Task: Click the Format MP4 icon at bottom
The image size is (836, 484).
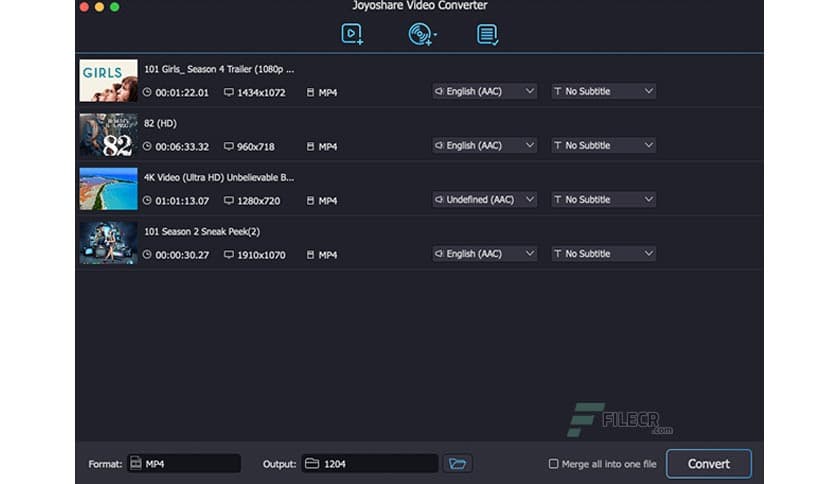Action: (x=135, y=464)
